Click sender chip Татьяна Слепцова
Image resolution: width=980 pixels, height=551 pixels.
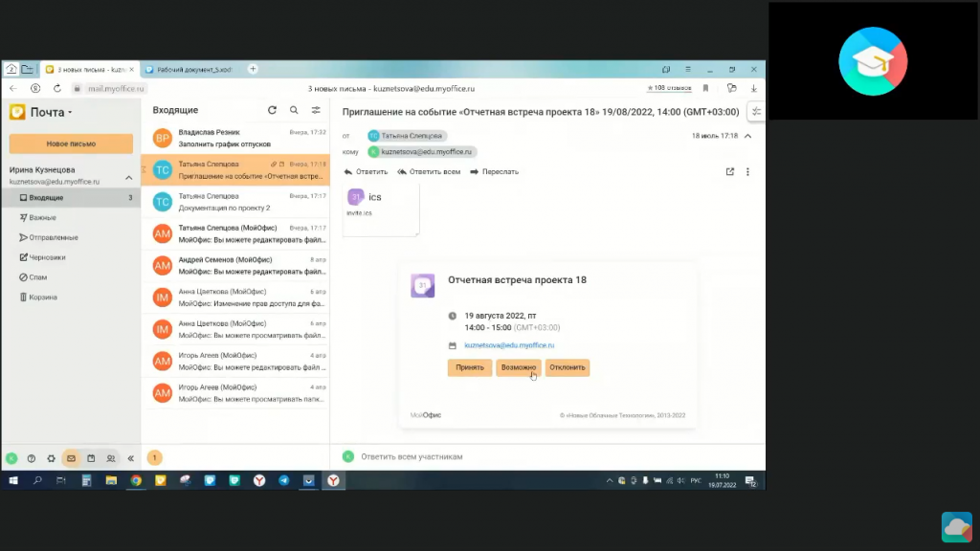tap(406, 136)
